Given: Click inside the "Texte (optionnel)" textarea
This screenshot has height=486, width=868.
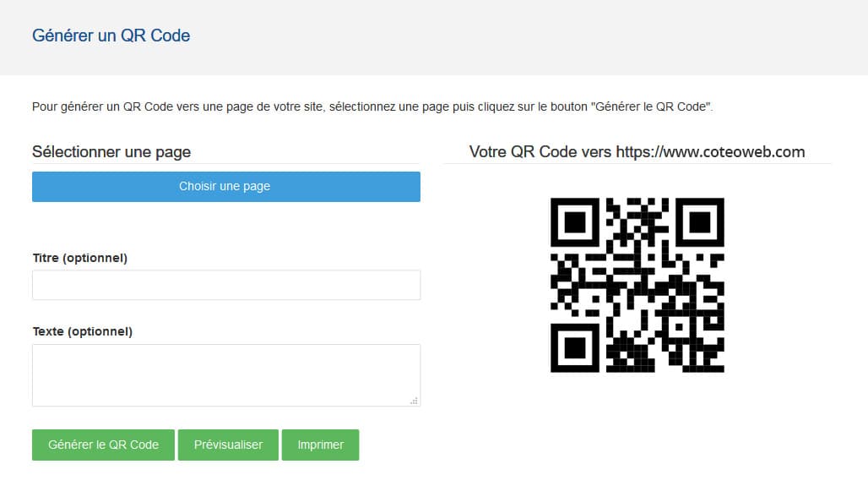Looking at the screenshot, I should click(225, 375).
